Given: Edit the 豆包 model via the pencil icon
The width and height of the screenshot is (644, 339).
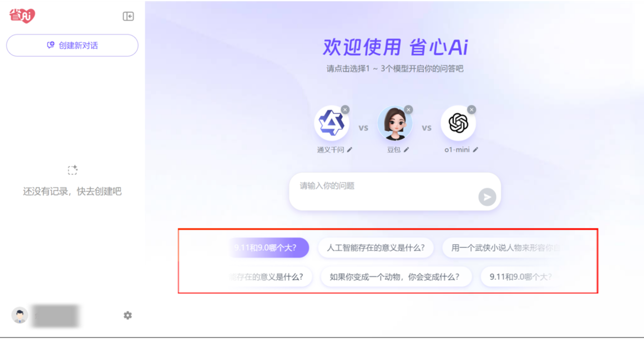Looking at the screenshot, I should tap(406, 150).
